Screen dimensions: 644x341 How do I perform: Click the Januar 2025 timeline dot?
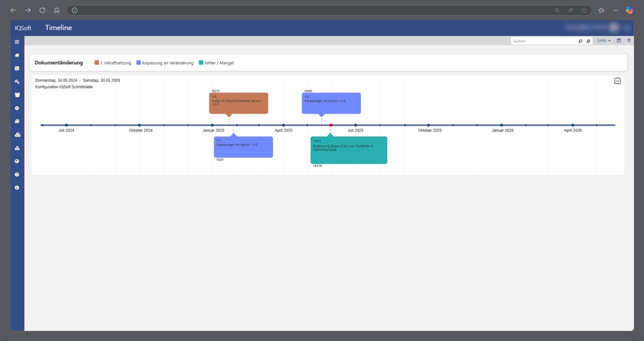[213, 125]
